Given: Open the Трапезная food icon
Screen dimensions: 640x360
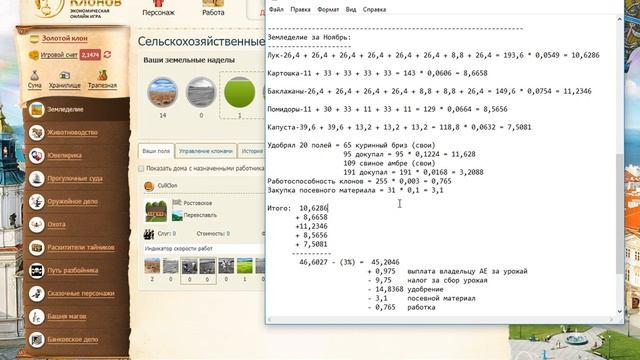Looking at the screenshot, I should (102, 76).
